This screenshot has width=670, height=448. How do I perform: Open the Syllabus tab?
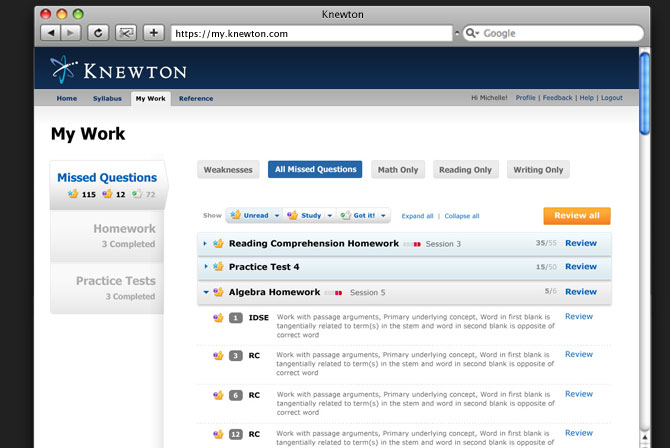coord(106,98)
